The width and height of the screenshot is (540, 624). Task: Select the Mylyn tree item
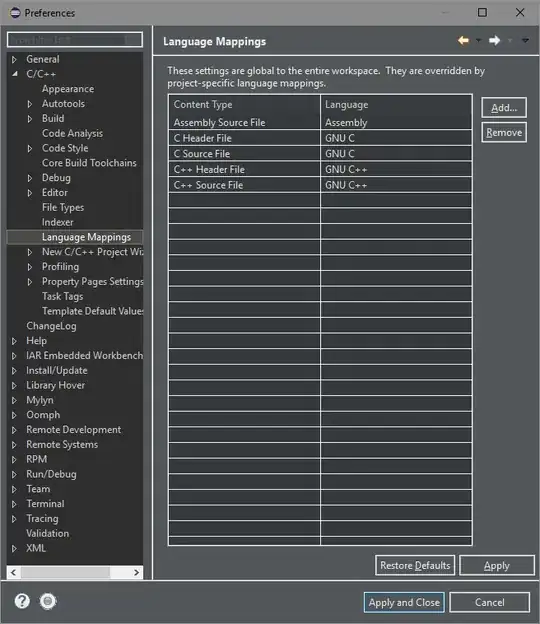click(40, 400)
